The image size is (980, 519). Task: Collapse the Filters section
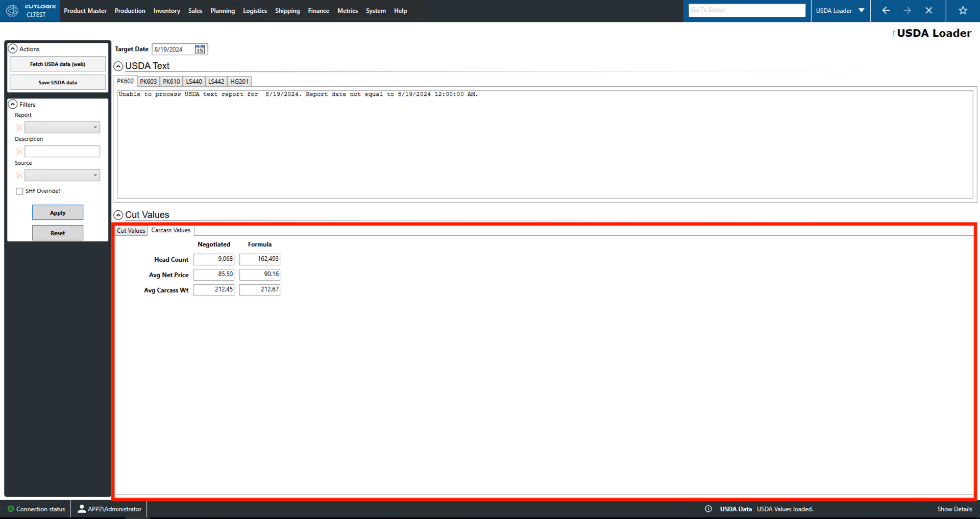[13, 104]
